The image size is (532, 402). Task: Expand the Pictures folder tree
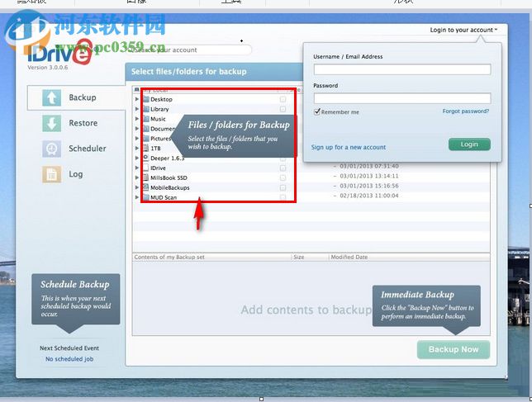click(137, 139)
